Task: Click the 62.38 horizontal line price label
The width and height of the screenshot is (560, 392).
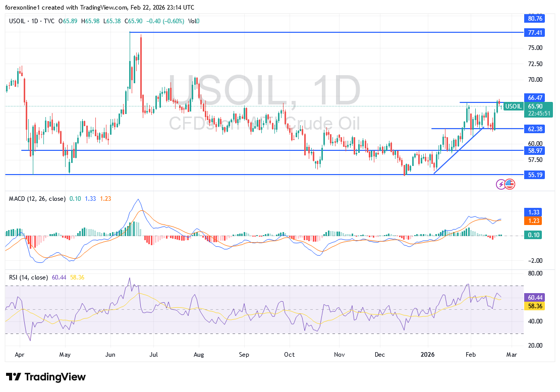Action: (x=535, y=129)
